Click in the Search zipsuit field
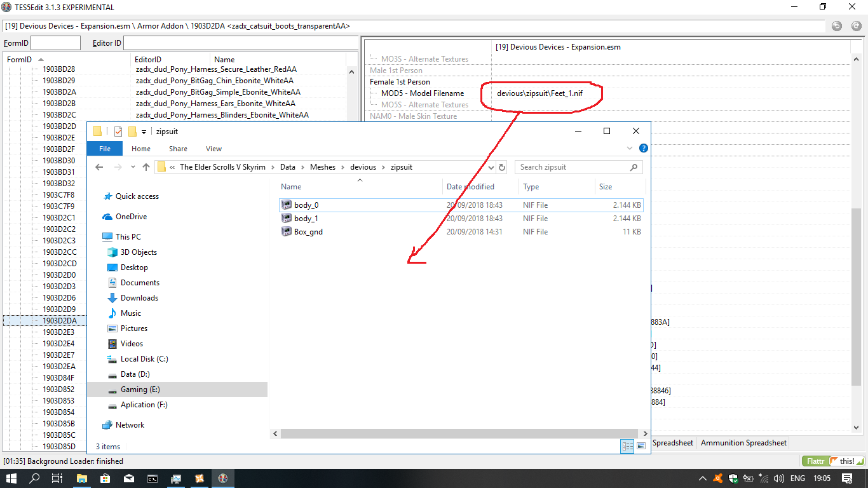The image size is (868, 488). click(572, 167)
